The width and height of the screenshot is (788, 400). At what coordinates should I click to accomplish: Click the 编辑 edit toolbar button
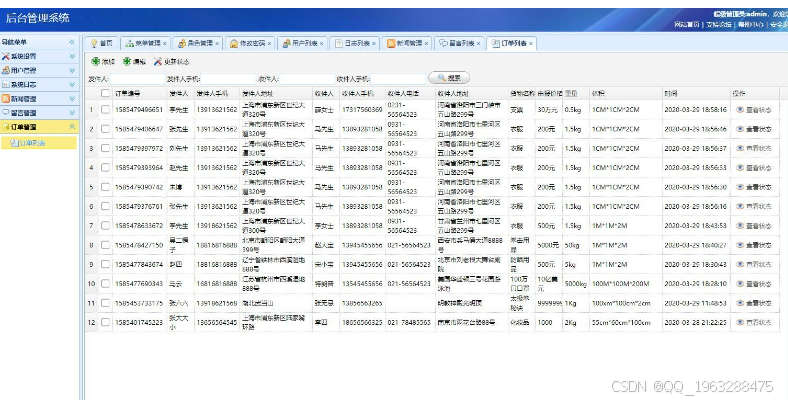pos(134,61)
